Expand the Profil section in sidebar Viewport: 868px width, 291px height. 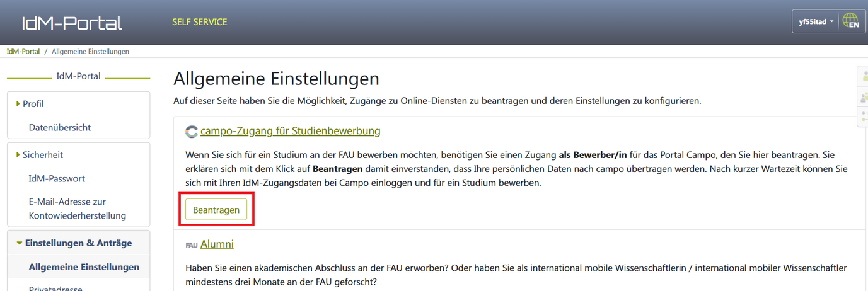coord(33,104)
